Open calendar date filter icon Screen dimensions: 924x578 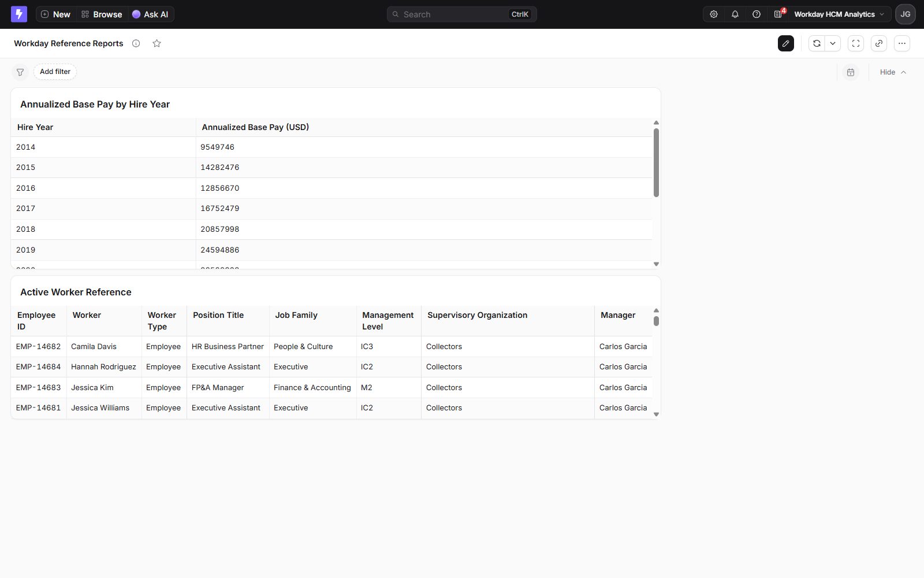click(851, 72)
